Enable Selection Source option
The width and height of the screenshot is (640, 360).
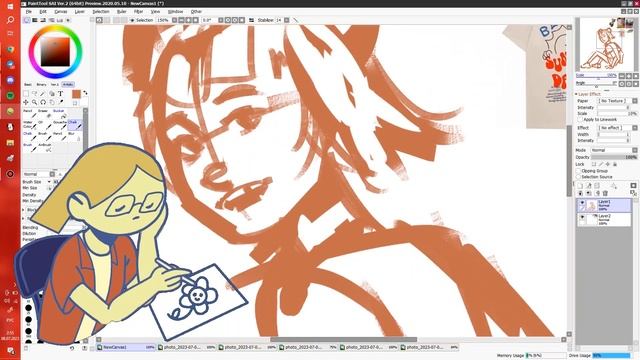578,177
